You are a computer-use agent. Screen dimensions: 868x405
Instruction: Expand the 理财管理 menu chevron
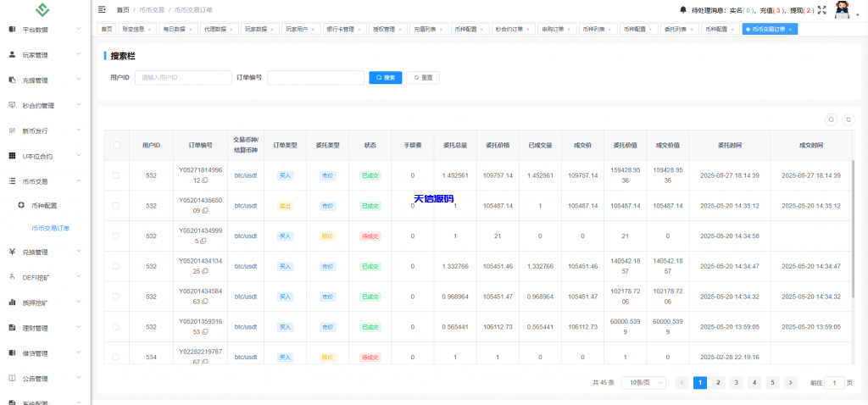(x=79, y=328)
